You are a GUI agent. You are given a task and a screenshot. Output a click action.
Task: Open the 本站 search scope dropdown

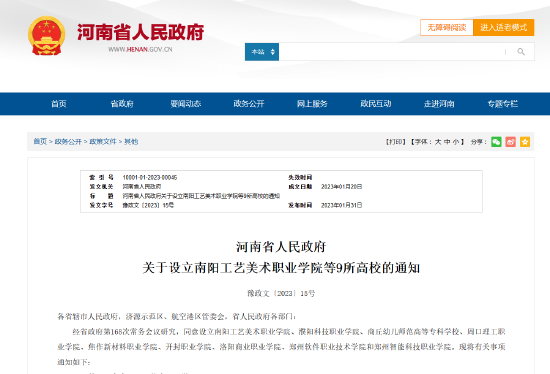262,52
